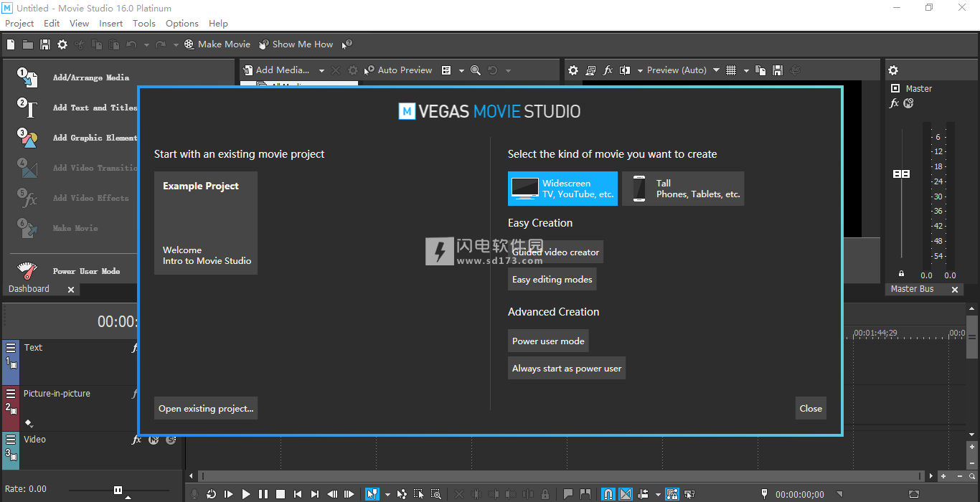The width and height of the screenshot is (980, 502).
Task: Open the Insert menu
Action: [111, 23]
